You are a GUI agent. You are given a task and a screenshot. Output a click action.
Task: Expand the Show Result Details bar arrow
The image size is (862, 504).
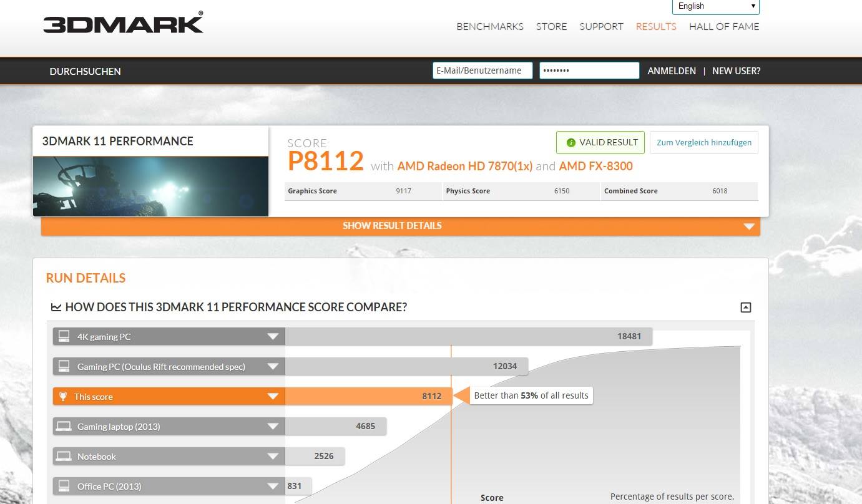[750, 226]
